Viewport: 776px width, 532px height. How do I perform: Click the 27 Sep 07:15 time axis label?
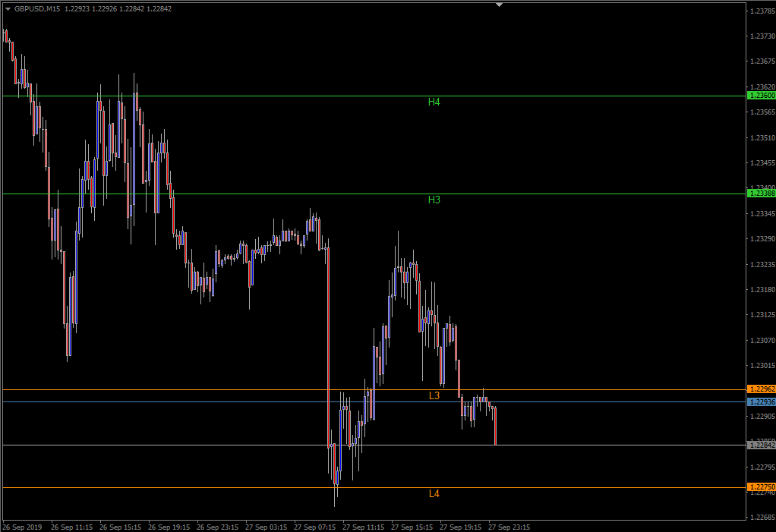315,527
